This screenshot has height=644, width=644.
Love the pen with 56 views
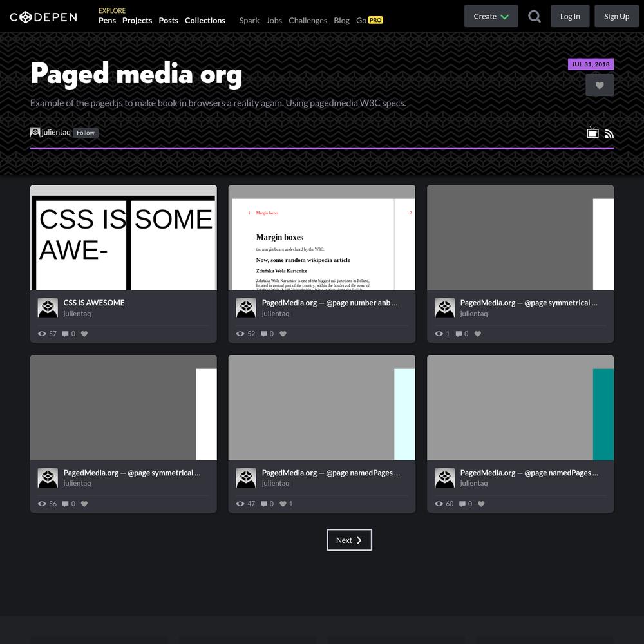(84, 504)
